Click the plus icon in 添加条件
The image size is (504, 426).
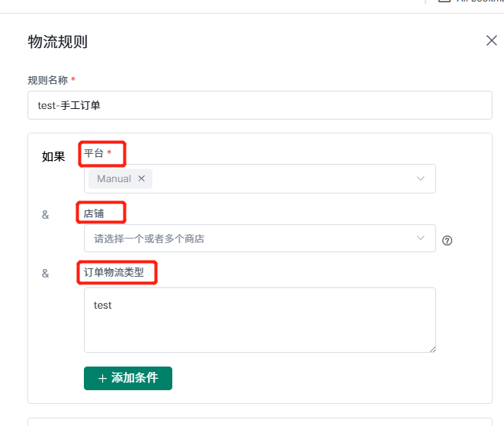tap(102, 379)
